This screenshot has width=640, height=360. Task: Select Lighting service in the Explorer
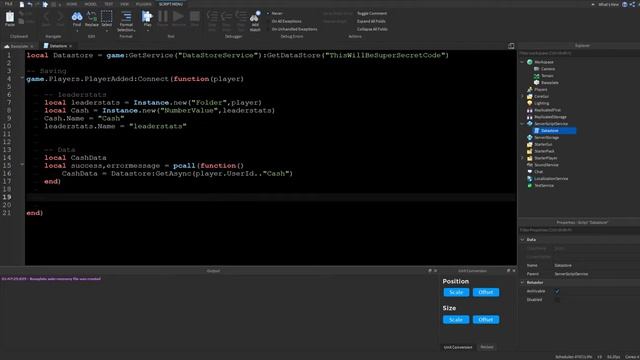(538, 103)
